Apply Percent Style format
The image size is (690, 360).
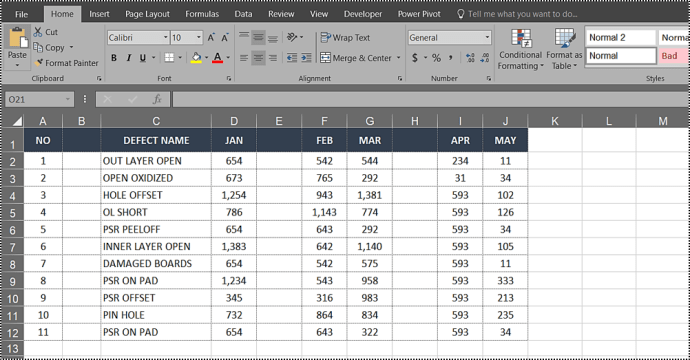click(x=436, y=58)
